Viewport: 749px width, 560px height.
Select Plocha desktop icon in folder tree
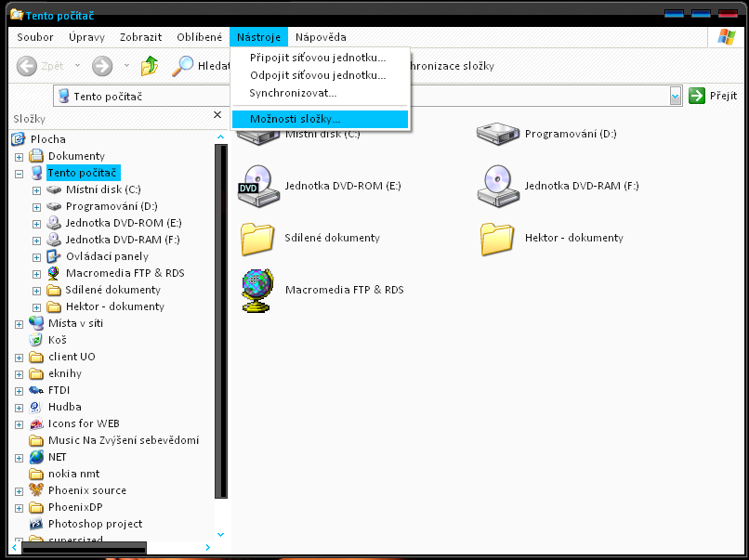click(18, 139)
